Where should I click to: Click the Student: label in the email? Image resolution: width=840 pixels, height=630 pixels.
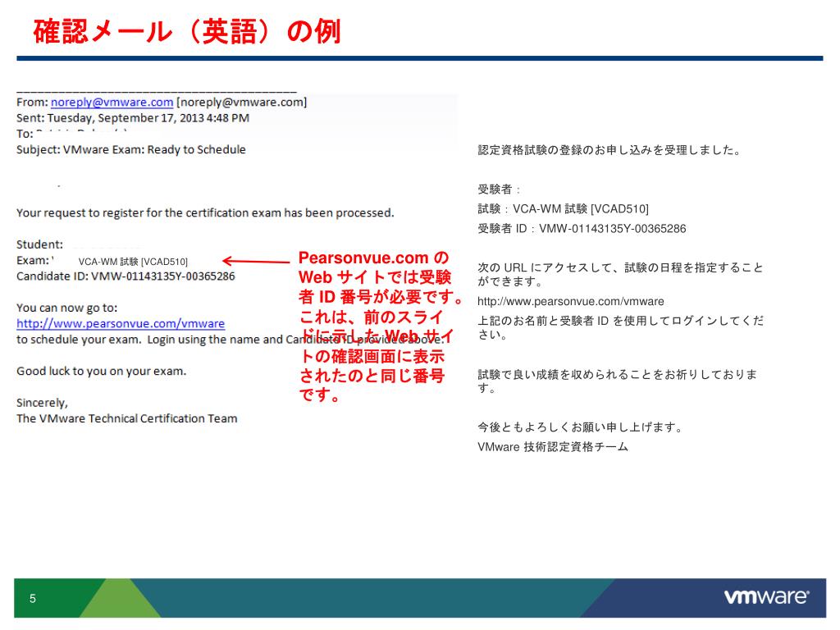[x=39, y=244]
